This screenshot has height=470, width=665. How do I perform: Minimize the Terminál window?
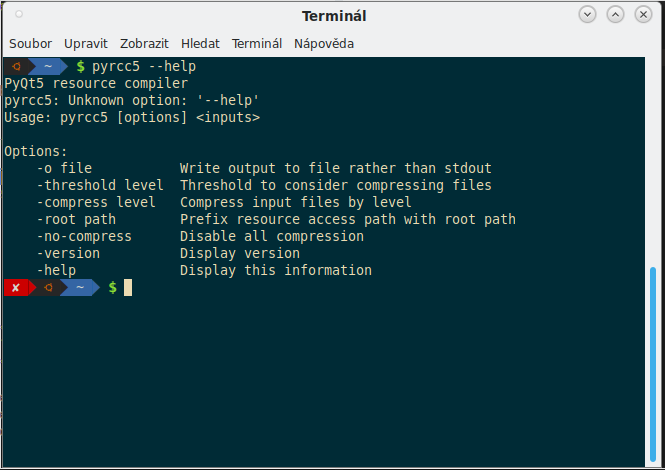[587, 15]
